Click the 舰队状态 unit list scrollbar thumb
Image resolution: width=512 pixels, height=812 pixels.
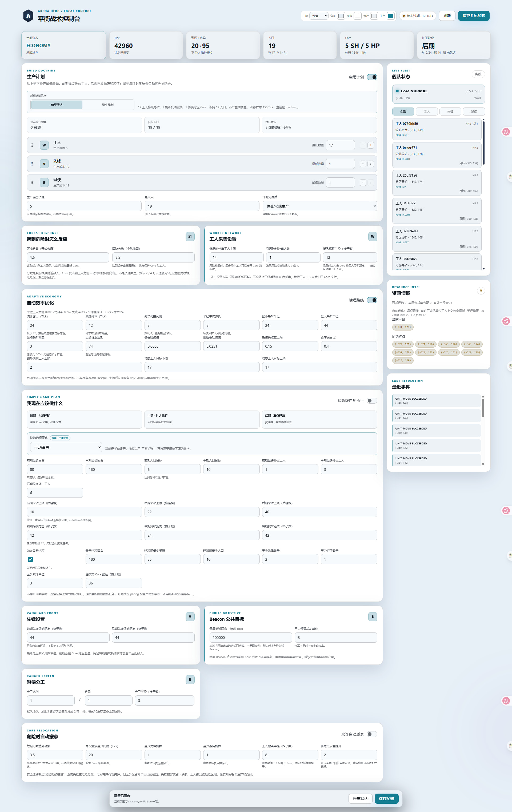pos(484,143)
